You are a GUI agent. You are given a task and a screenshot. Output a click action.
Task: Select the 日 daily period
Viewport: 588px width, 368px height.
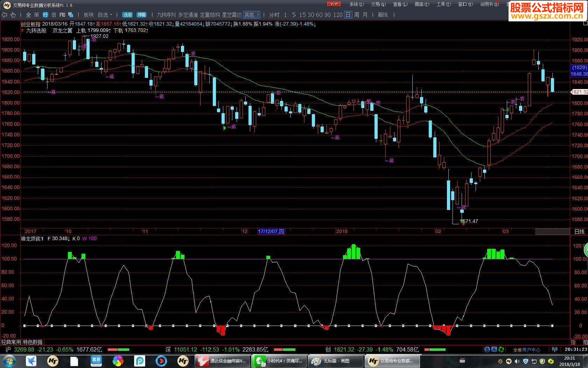[x=348, y=15]
